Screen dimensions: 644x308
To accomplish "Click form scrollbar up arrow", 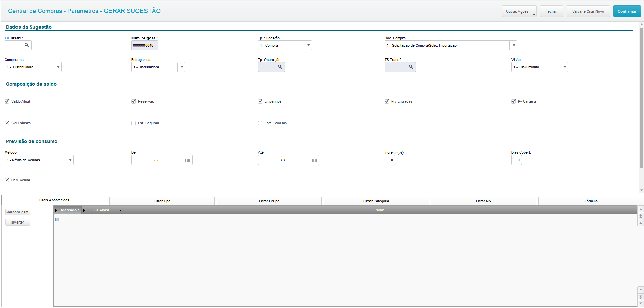I will (x=641, y=24).
